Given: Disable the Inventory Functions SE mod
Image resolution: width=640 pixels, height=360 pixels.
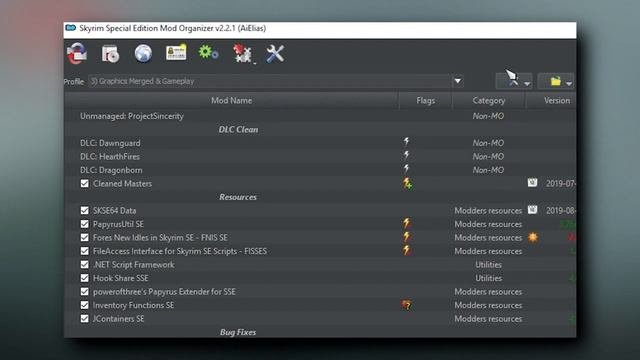Looking at the screenshot, I should click(x=84, y=305).
